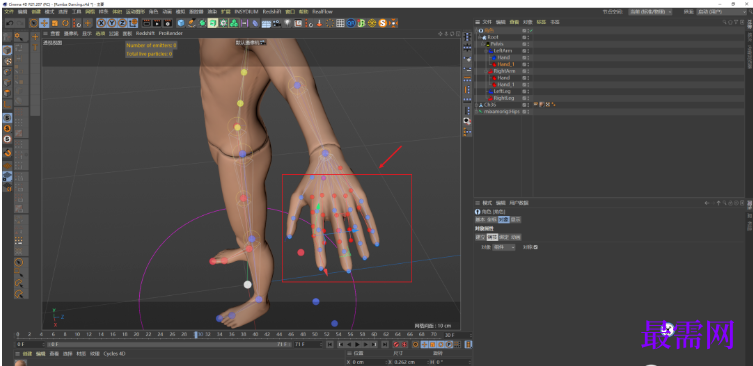
Task: Play the animation forward
Action: [x=357, y=344]
